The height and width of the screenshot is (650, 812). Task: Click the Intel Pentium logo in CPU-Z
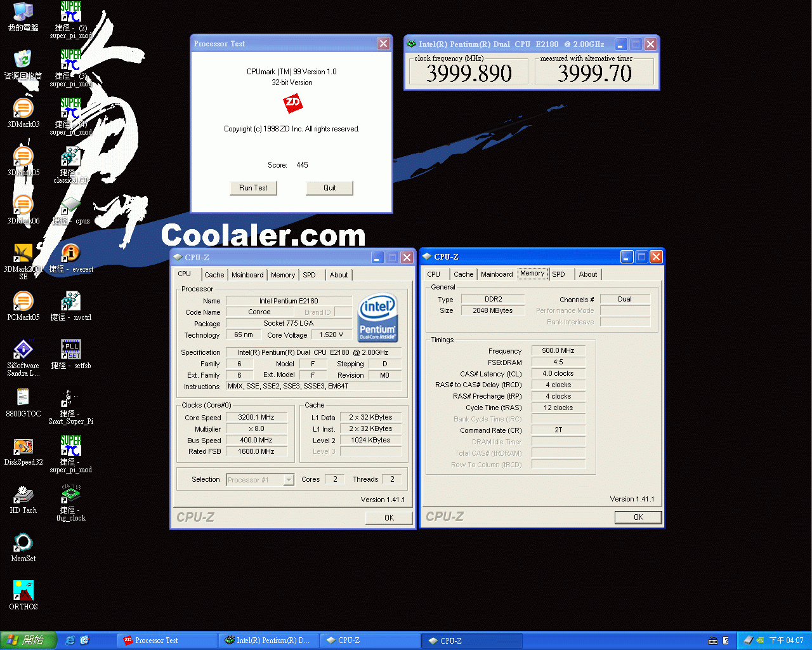tap(378, 317)
